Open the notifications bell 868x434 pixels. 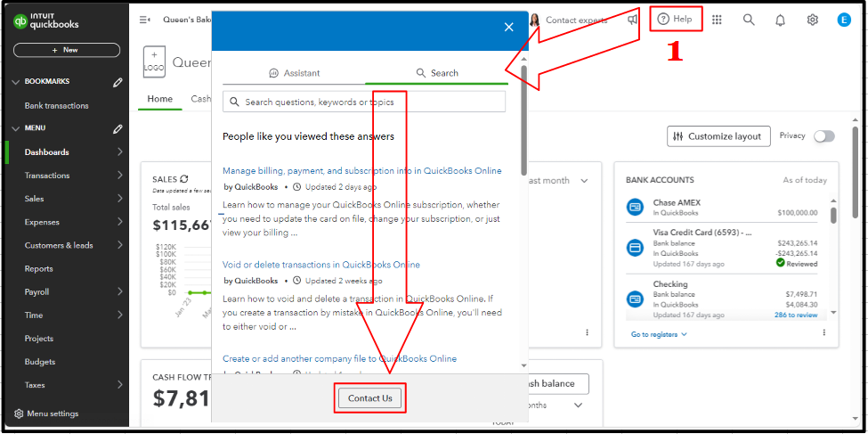point(780,20)
